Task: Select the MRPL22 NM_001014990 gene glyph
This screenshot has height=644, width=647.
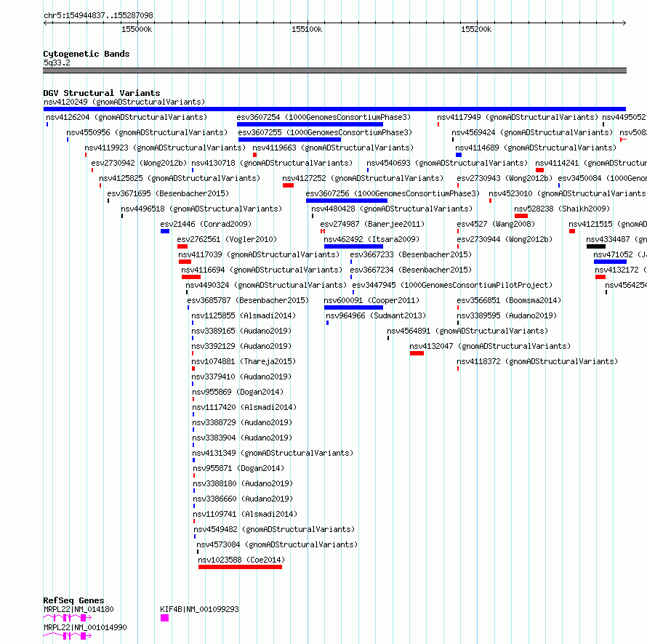Action: pos(68,636)
